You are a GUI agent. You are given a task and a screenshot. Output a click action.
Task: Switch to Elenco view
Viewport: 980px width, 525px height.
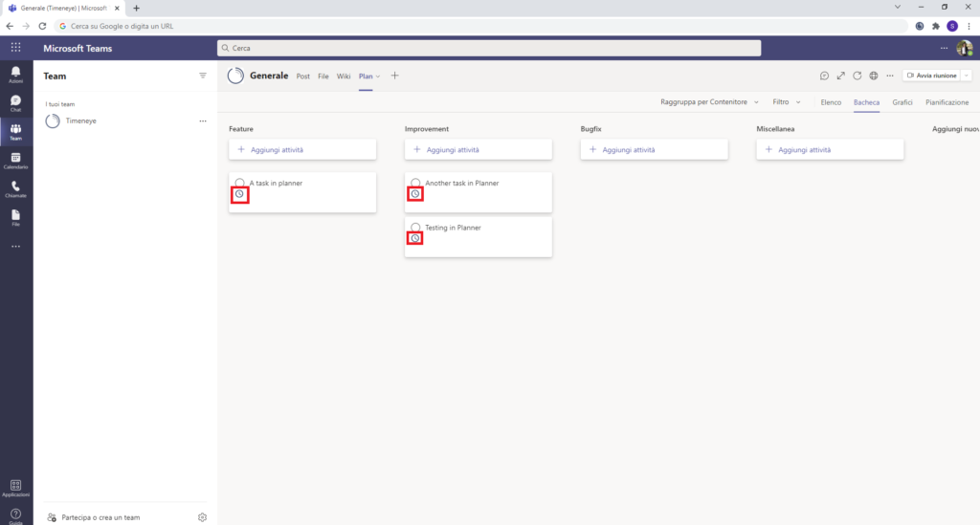[x=831, y=102]
